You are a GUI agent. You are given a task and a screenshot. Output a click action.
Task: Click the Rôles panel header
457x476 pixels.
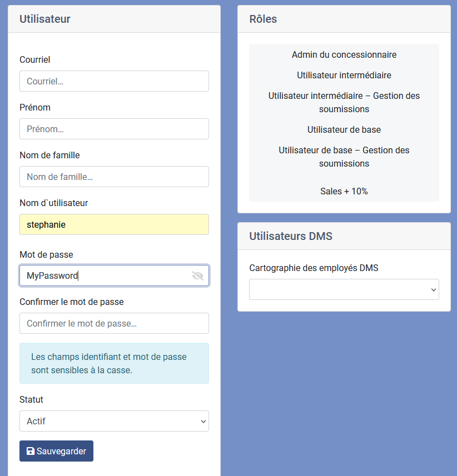(344, 19)
